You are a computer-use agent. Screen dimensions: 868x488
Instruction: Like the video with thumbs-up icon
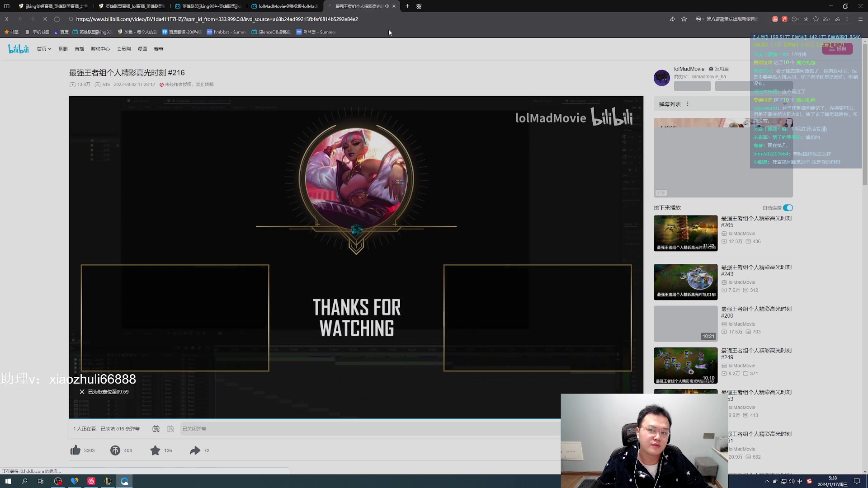click(75, 450)
